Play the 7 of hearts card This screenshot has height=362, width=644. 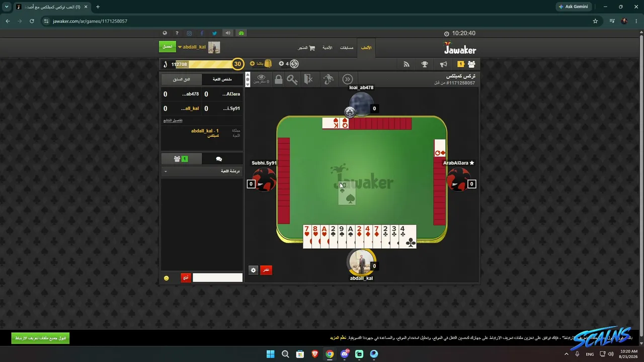click(x=307, y=236)
